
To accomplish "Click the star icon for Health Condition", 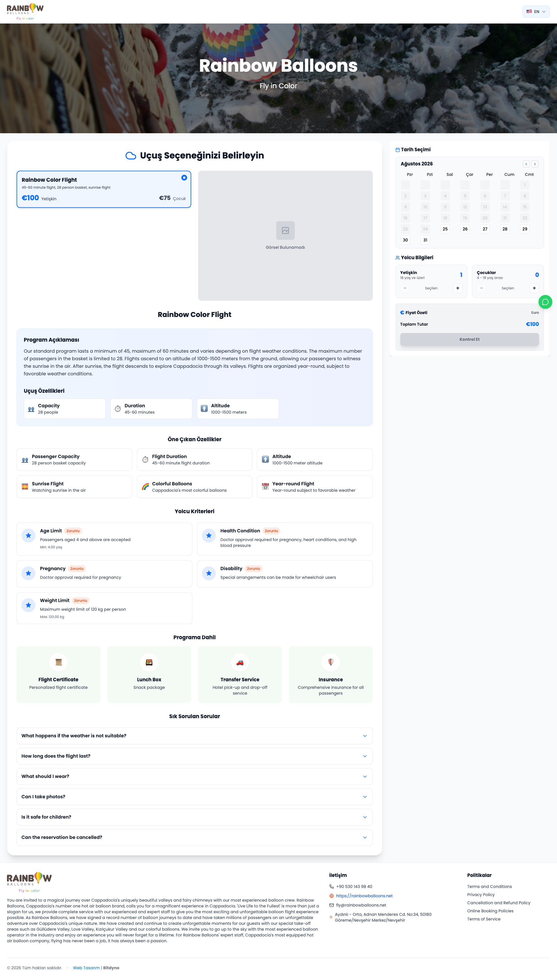I will pos(209,535).
